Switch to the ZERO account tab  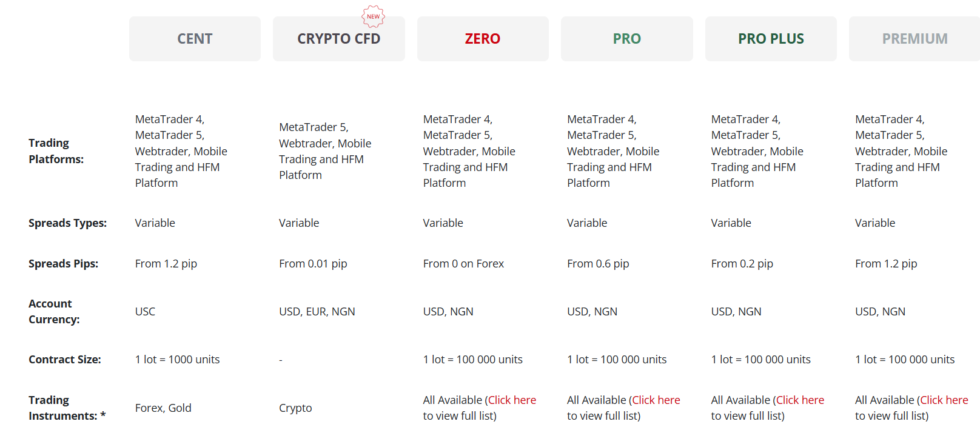click(483, 39)
